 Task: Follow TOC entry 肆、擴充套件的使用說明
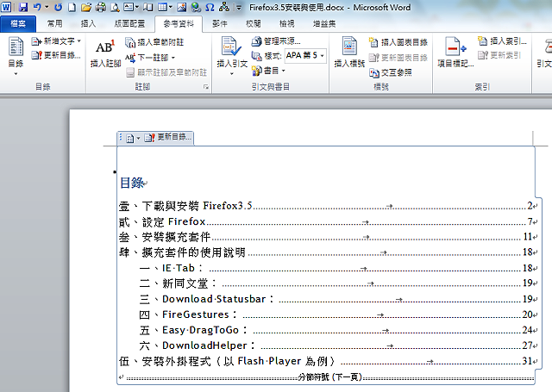tap(326, 252)
